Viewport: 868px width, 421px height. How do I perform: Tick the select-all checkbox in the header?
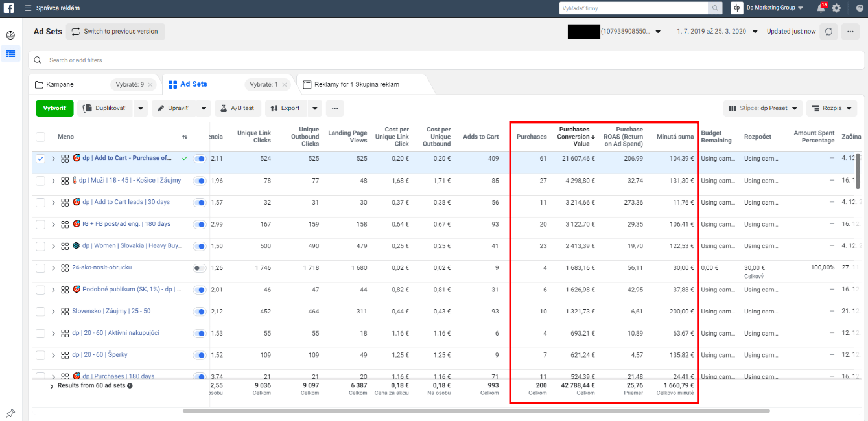[41, 137]
